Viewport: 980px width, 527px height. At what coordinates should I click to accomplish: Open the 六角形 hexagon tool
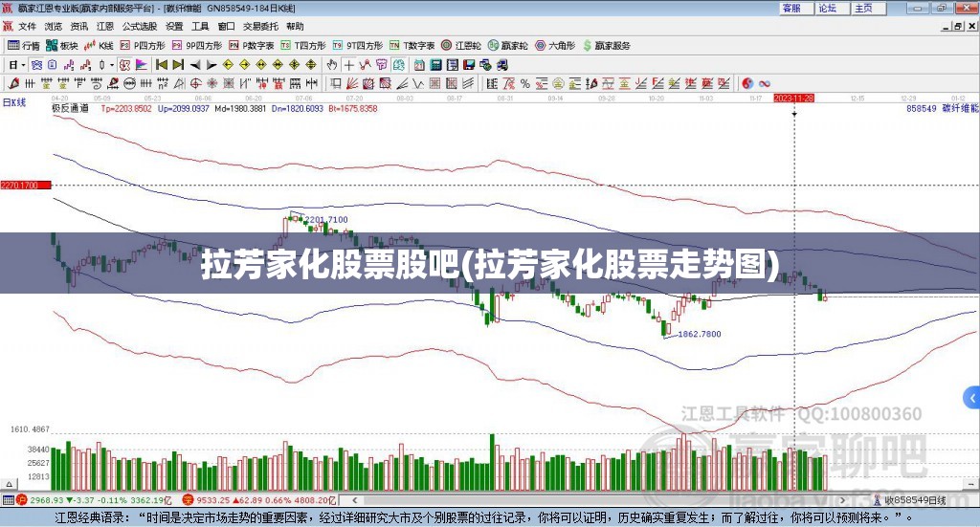coord(555,46)
